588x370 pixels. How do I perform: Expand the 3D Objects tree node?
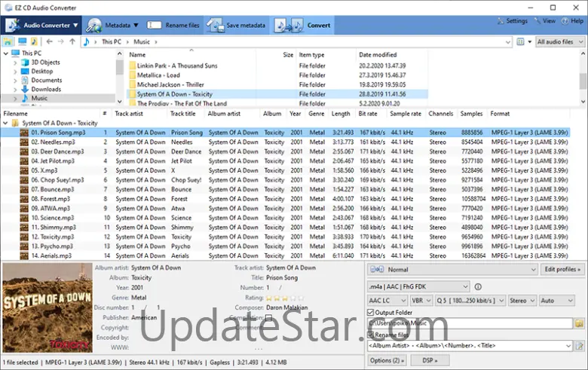pos(15,63)
